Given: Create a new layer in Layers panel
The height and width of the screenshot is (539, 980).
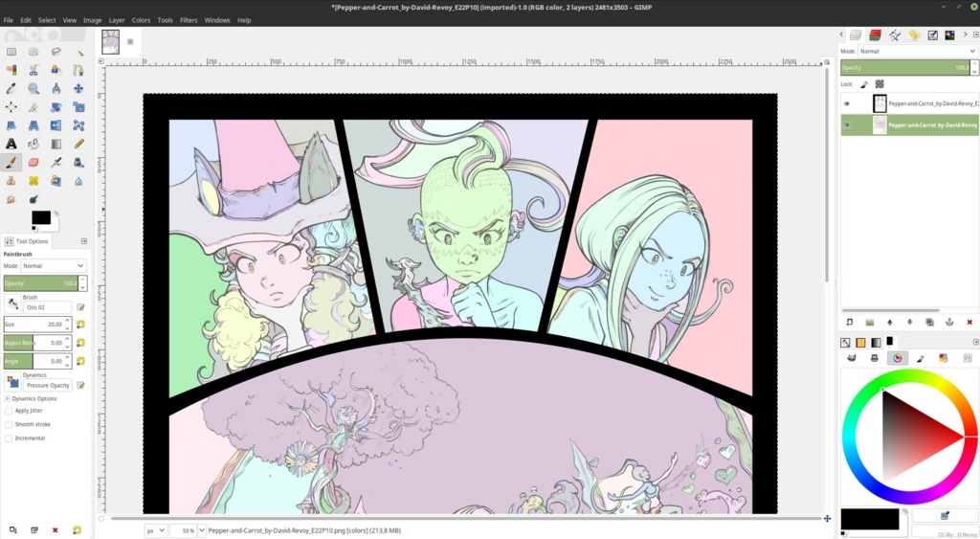Looking at the screenshot, I should pos(850,322).
